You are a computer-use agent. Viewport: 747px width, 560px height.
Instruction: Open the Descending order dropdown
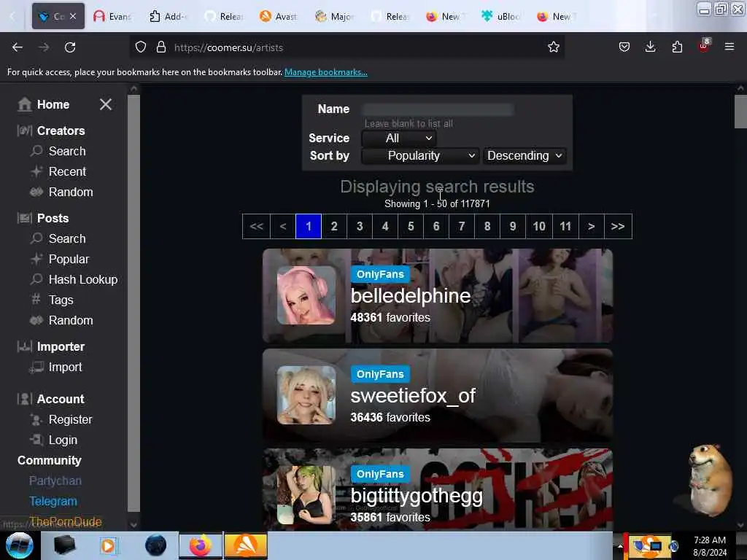pos(524,156)
